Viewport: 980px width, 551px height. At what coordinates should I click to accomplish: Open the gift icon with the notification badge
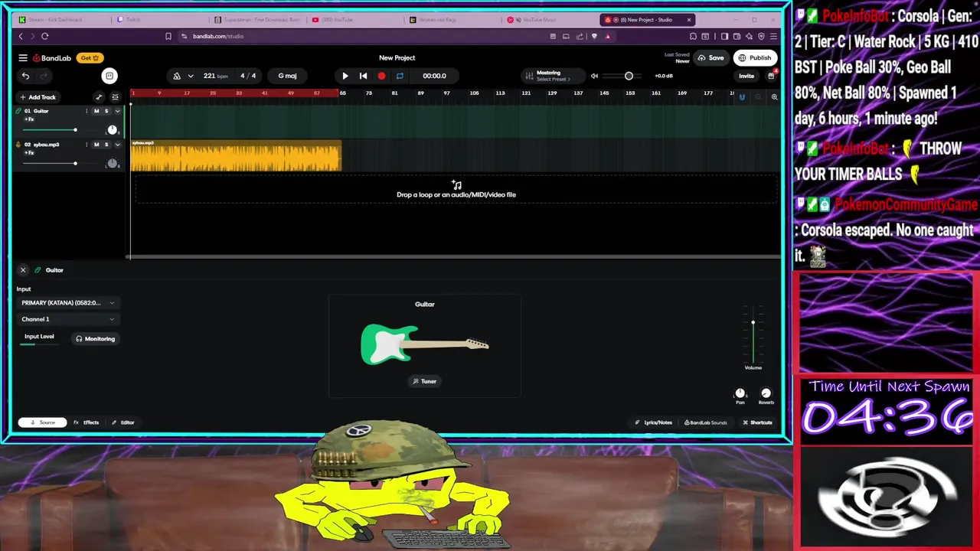(x=771, y=75)
